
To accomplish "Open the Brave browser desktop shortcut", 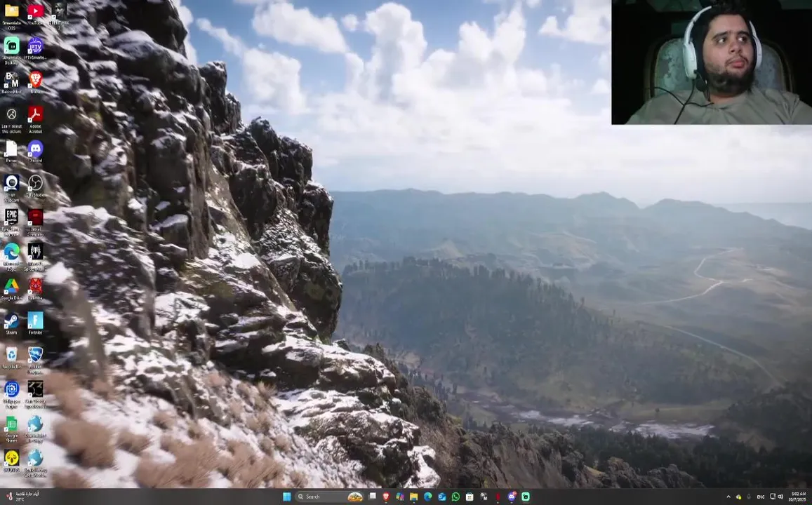I will click(35, 82).
